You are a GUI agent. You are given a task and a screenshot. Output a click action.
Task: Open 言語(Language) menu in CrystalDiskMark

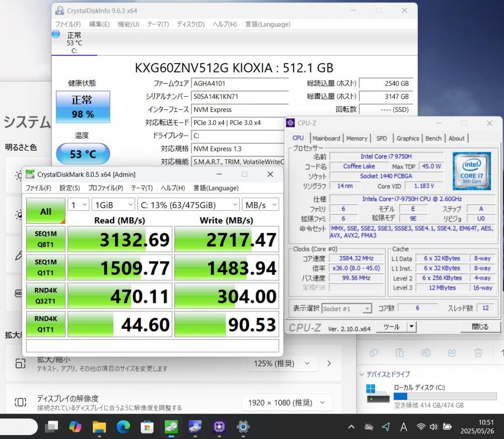click(x=216, y=187)
